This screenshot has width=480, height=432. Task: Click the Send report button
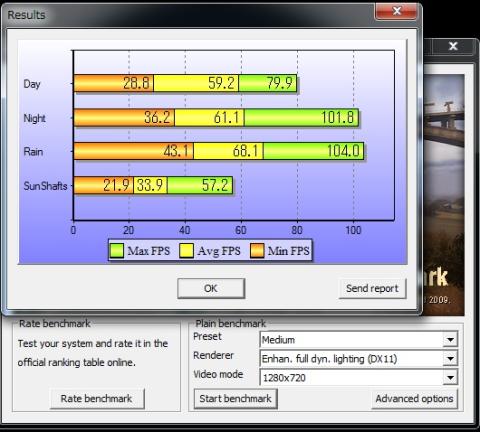372,288
